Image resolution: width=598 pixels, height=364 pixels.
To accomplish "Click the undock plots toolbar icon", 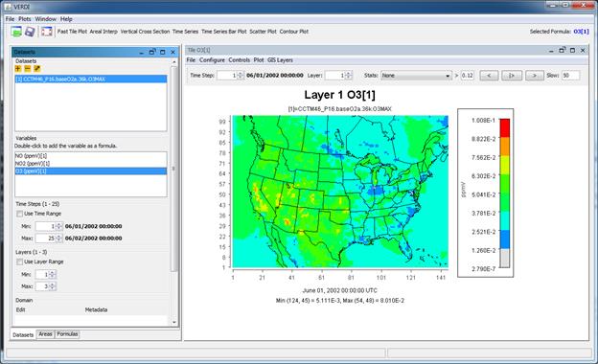I will click(47, 32).
